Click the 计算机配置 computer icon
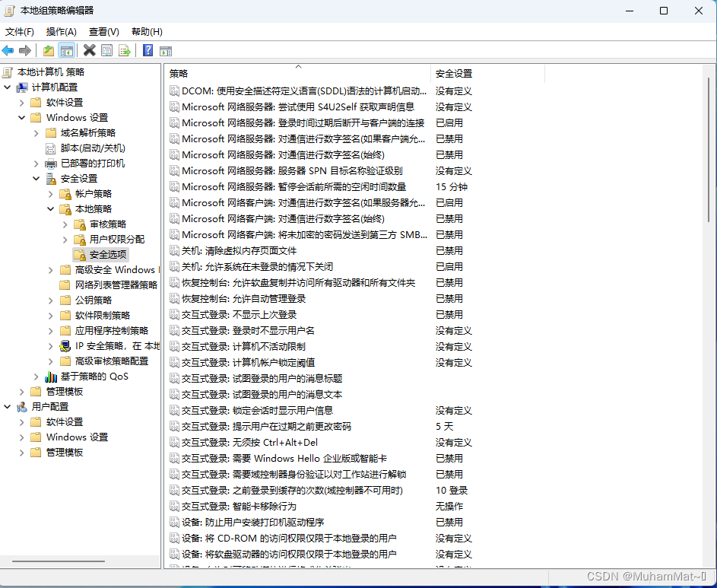The image size is (717, 588). pyautogui.click(x=22, y=87)
